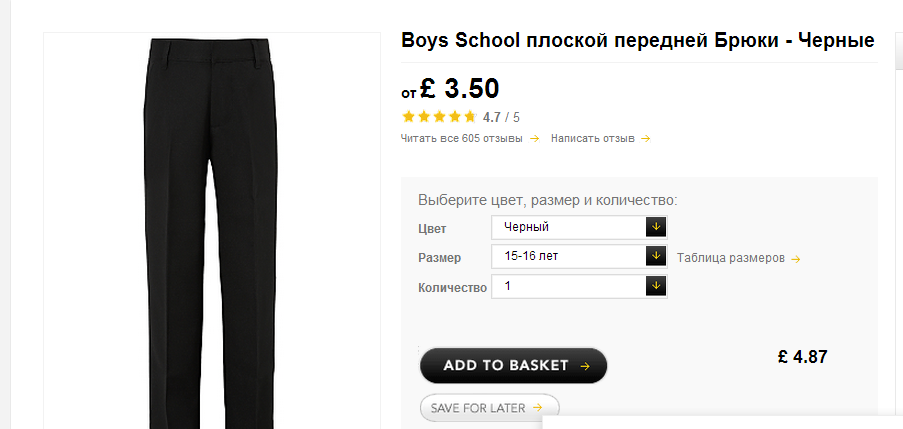Click the 4.7 / 5 rating score
Viewport: 903px width, 429px height.
pyautogui.click(x=501, y=117)
